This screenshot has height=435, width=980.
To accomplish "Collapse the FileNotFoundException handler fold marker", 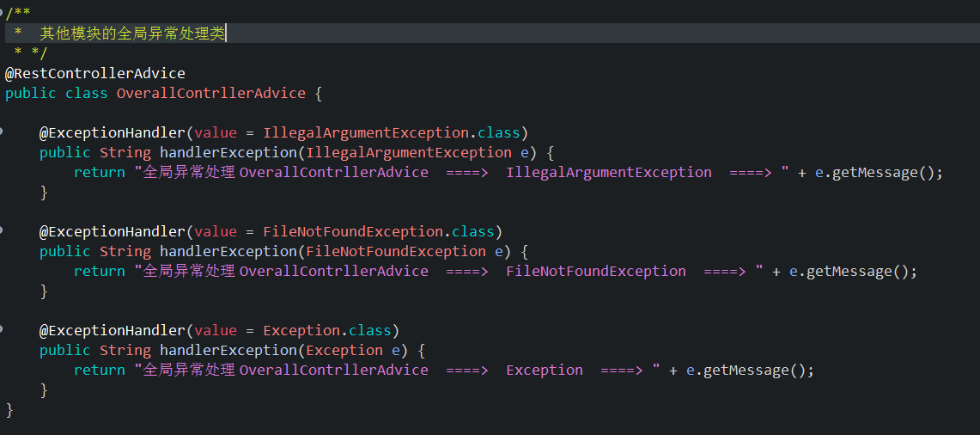I will pyautogui.click(x=3, y=231).
